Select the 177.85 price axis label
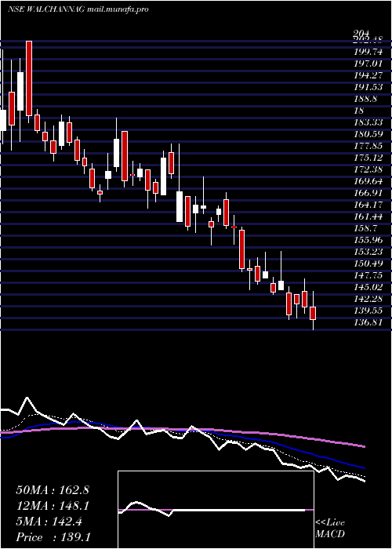Screen dimensions: 392x549 tap(368, 146)
